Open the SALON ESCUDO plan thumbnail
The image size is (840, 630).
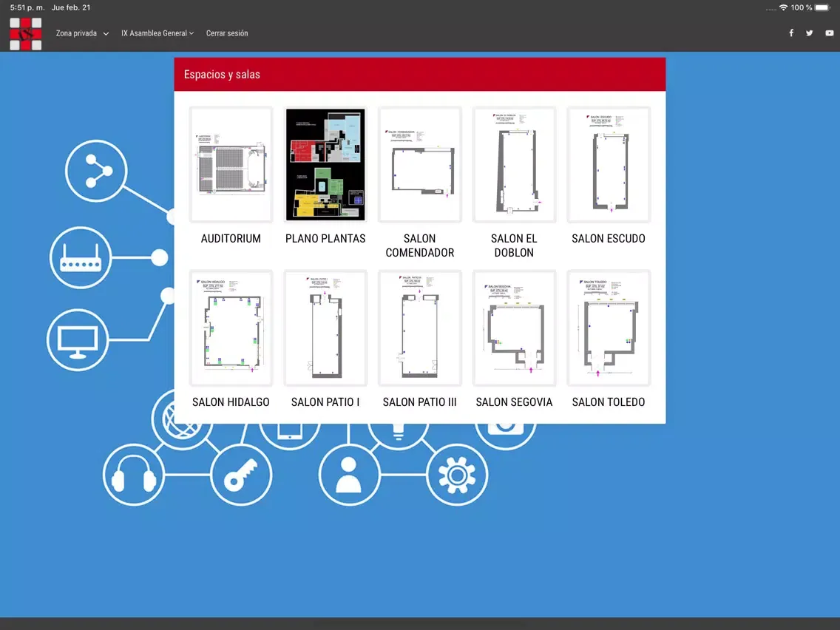tap(609, 164)
